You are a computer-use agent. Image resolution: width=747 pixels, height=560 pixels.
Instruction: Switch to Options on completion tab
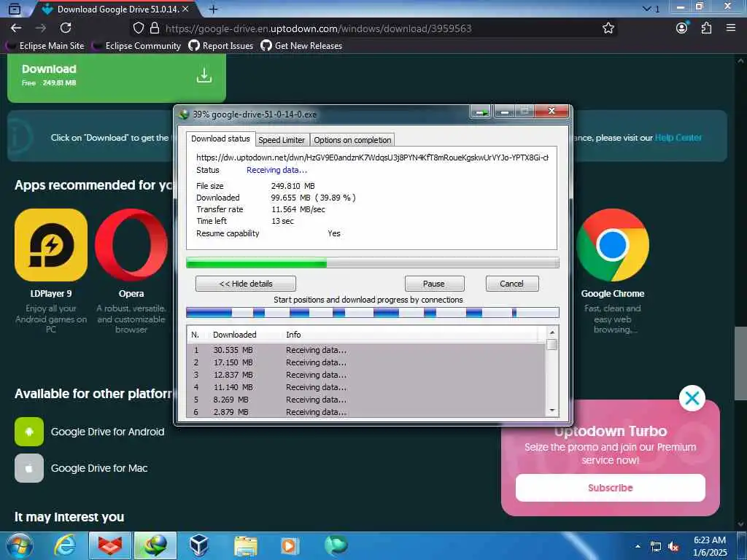pos(352,139)
